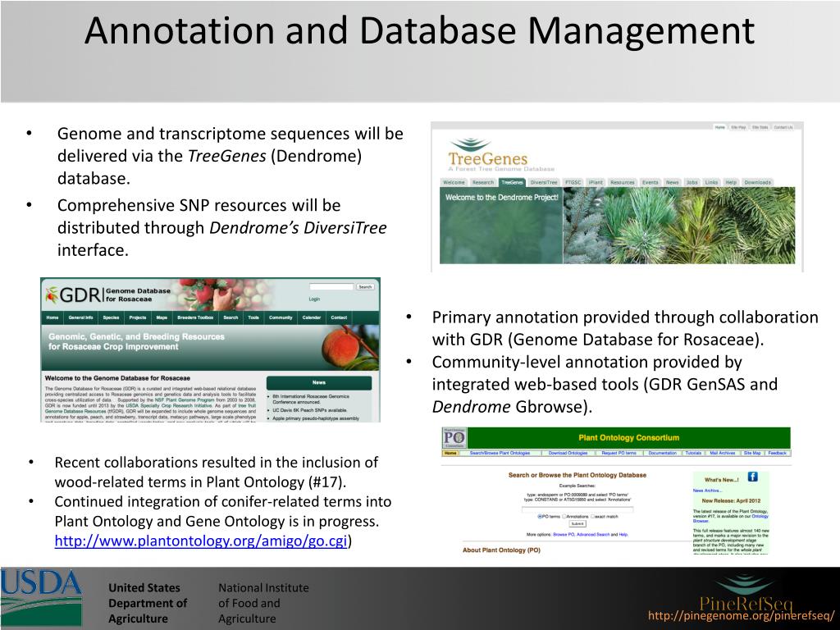This screenshot has width=840, height=630.
Task: Open Request PO terms tab
Action: coord(619,453)
